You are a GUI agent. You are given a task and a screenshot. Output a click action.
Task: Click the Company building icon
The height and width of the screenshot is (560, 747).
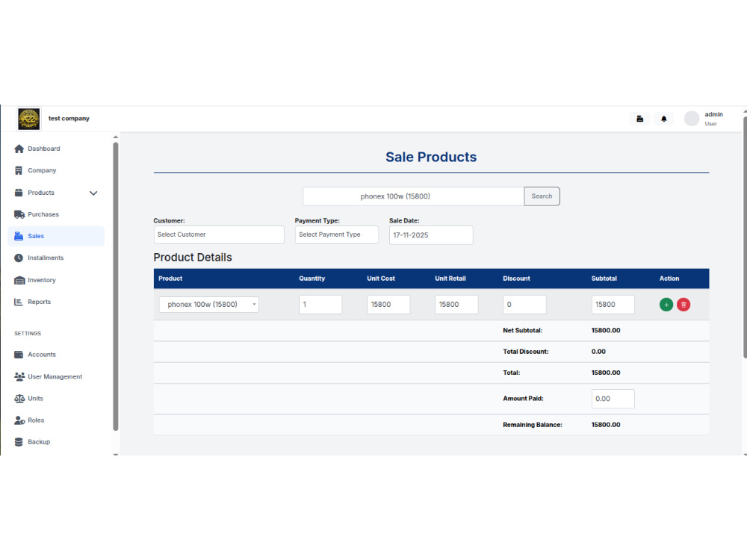(x=19, y=170)
